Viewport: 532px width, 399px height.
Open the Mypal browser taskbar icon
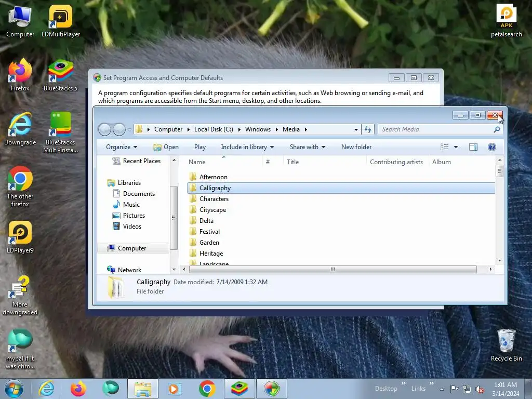coord(111,389)
